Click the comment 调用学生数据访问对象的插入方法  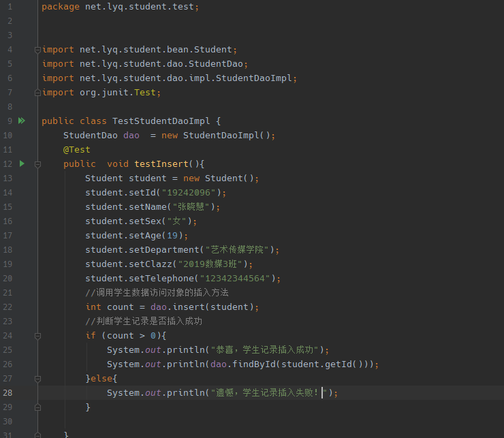pos(157,292)
